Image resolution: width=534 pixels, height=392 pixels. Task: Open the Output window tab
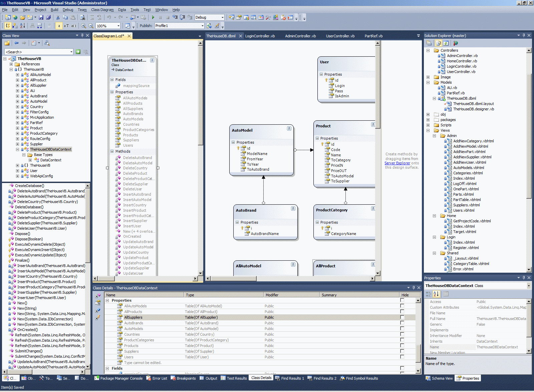coord(208,378)
